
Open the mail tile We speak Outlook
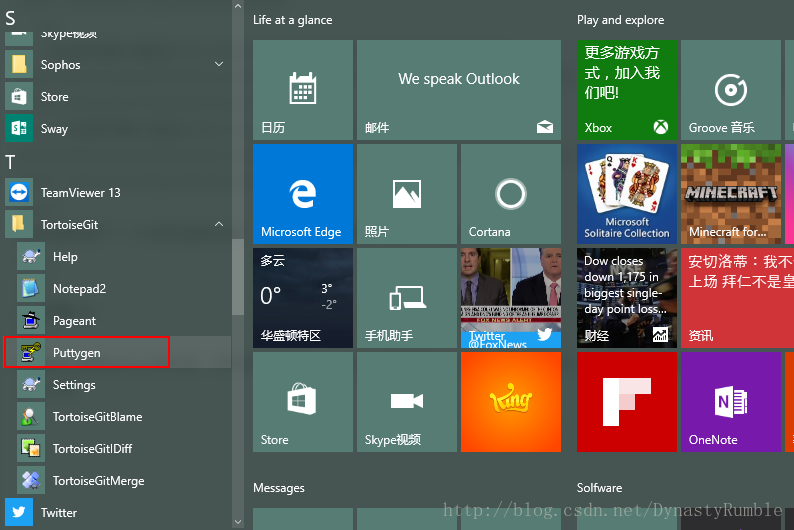point(459,90)
